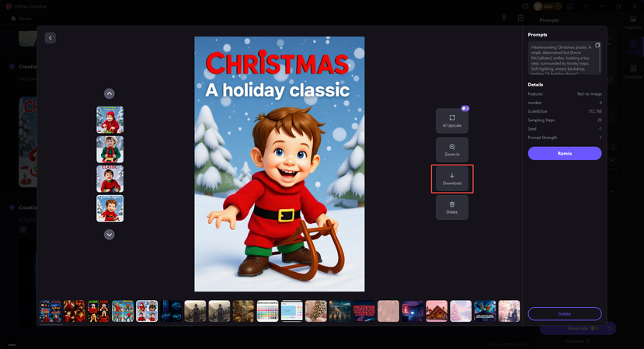Open the snowy cabin thumbnail in the filmstrip
Image resolution: width=644 pixels, height=349 pixels.
click(x=437, y=311)
